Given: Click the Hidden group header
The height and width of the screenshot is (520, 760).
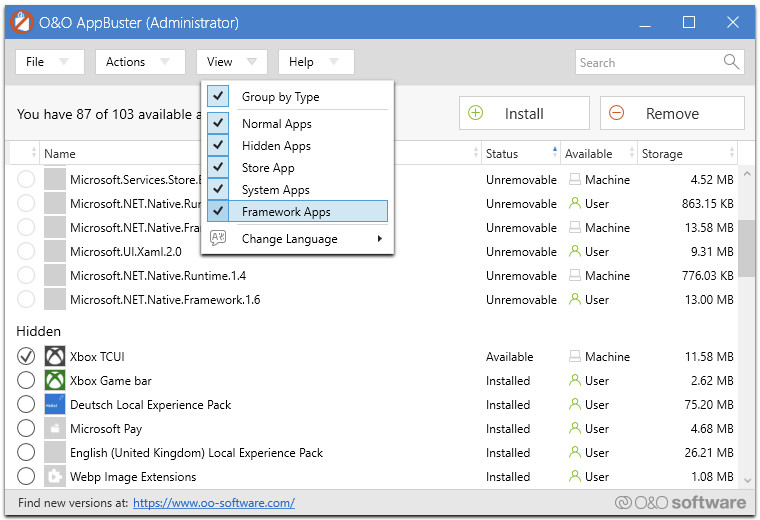Looking at the screenshot, I should [38, 331].
